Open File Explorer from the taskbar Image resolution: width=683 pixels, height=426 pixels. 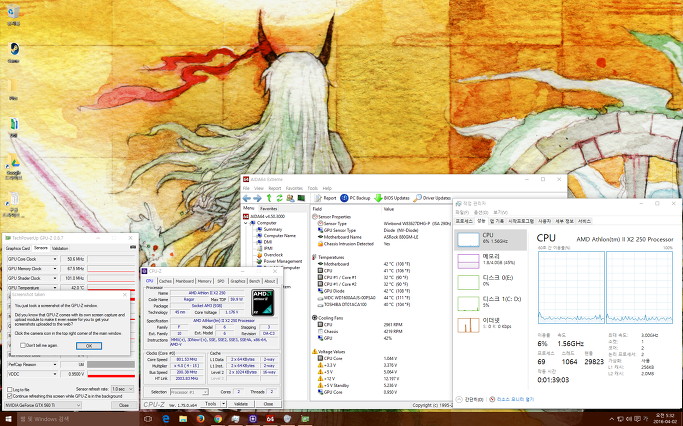pos(183,419)
